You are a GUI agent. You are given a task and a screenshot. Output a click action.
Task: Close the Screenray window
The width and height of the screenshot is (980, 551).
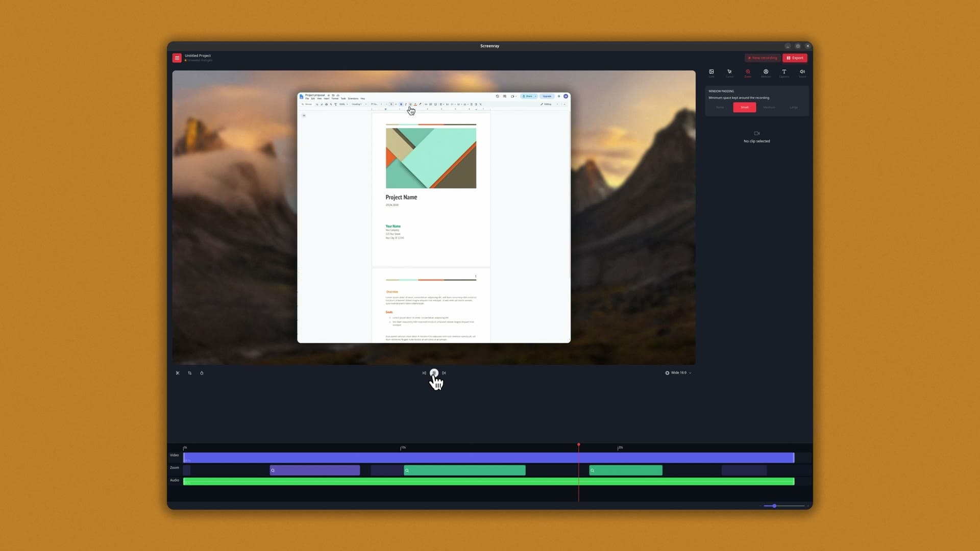point(807,46)
